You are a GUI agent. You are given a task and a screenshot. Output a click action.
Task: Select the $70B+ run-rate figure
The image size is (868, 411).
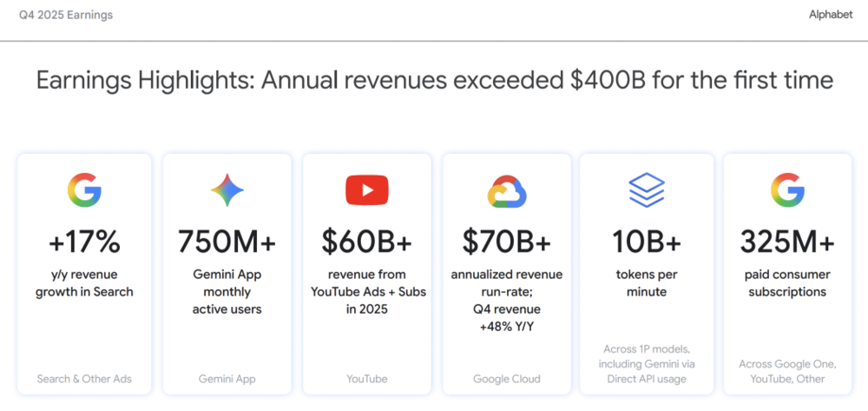click(x=507, y=242)
